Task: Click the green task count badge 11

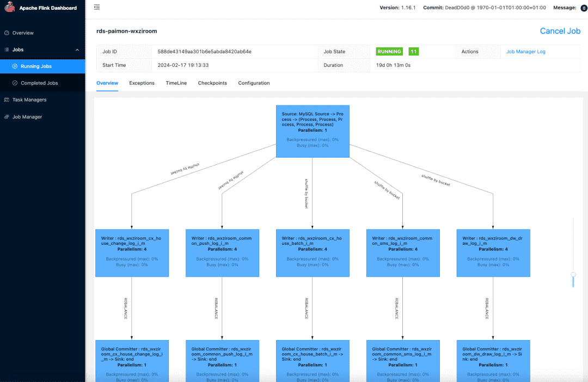Action: [414, 52]
